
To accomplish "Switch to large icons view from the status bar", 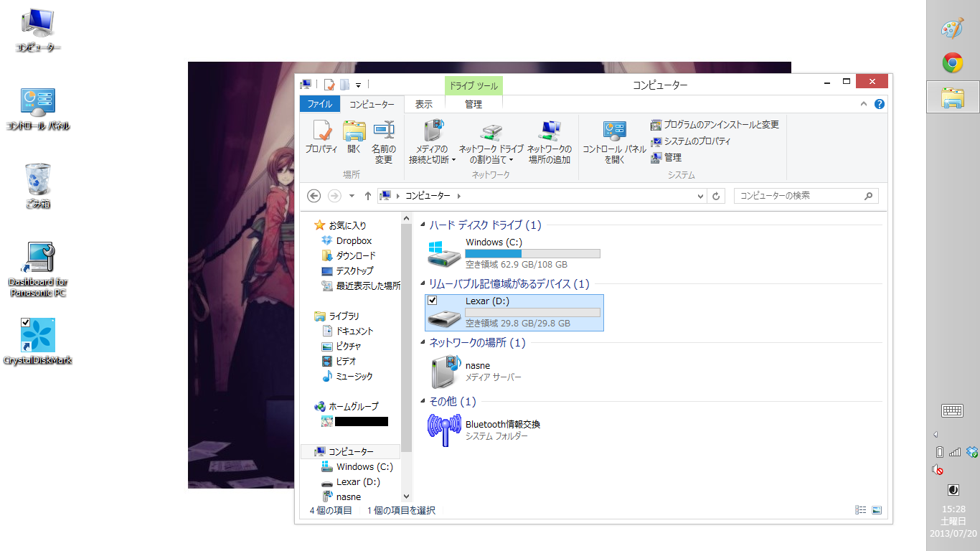I will click(x=877, y=511).
